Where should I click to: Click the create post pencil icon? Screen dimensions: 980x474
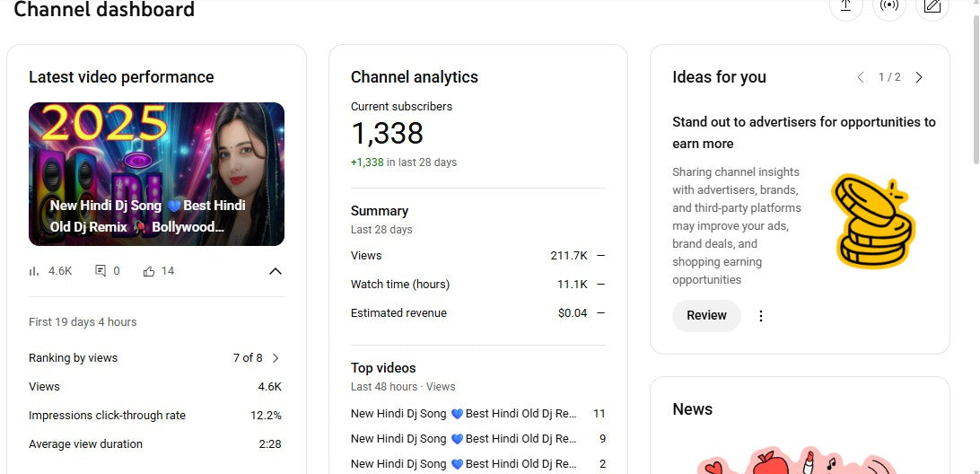pos(932,6)
